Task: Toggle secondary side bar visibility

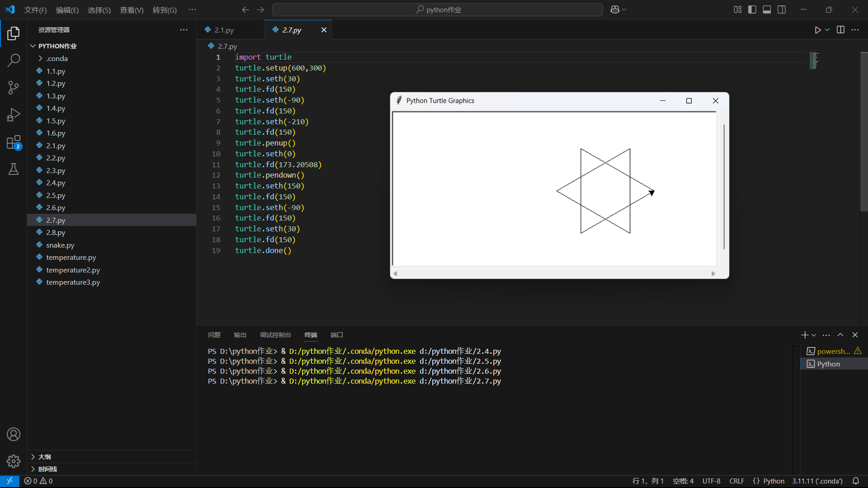Action: (782, 9)
